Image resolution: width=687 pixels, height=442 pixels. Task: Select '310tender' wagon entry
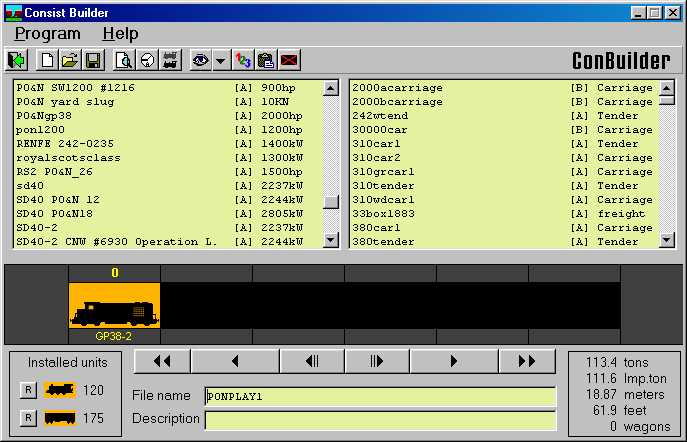(x=504, y=186)
